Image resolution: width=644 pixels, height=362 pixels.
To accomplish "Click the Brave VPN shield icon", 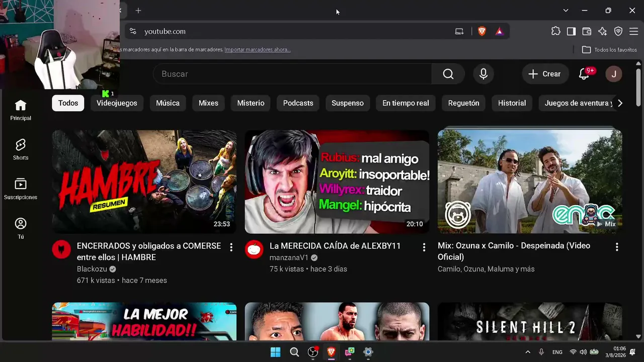I will pyautogui.click(x=618, y=31).
